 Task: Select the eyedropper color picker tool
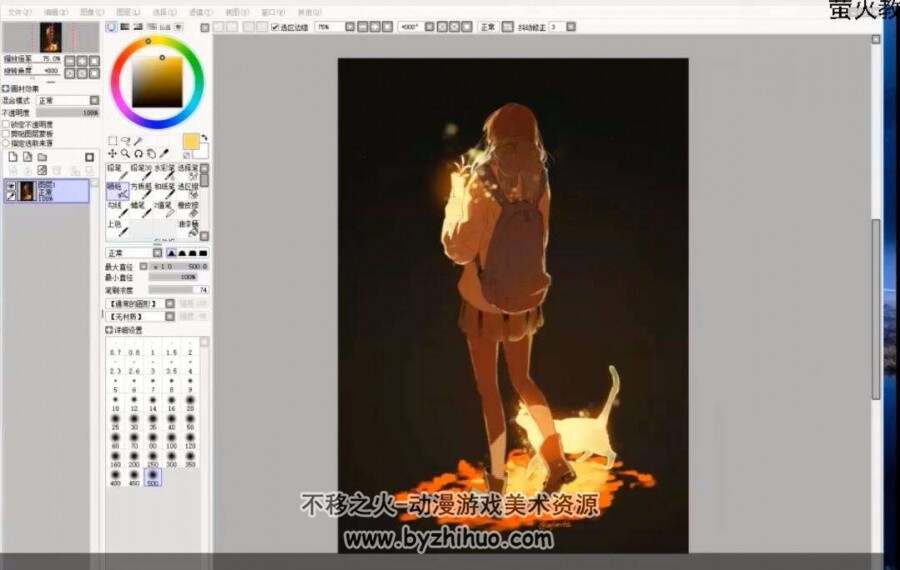164,154
